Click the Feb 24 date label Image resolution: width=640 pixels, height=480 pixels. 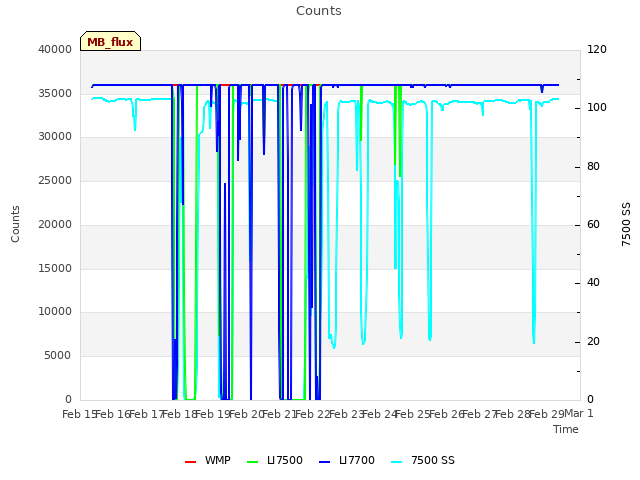click(x=380, y=414)
